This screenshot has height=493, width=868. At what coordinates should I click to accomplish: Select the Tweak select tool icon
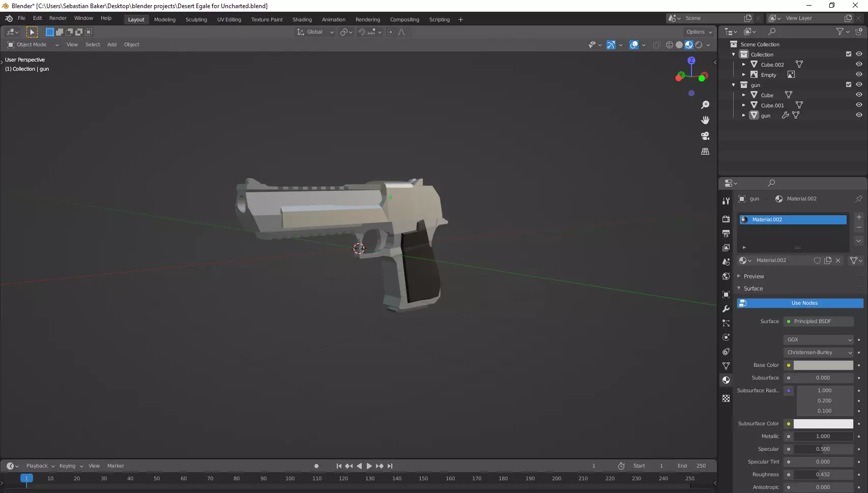click(x=32, y=32)
